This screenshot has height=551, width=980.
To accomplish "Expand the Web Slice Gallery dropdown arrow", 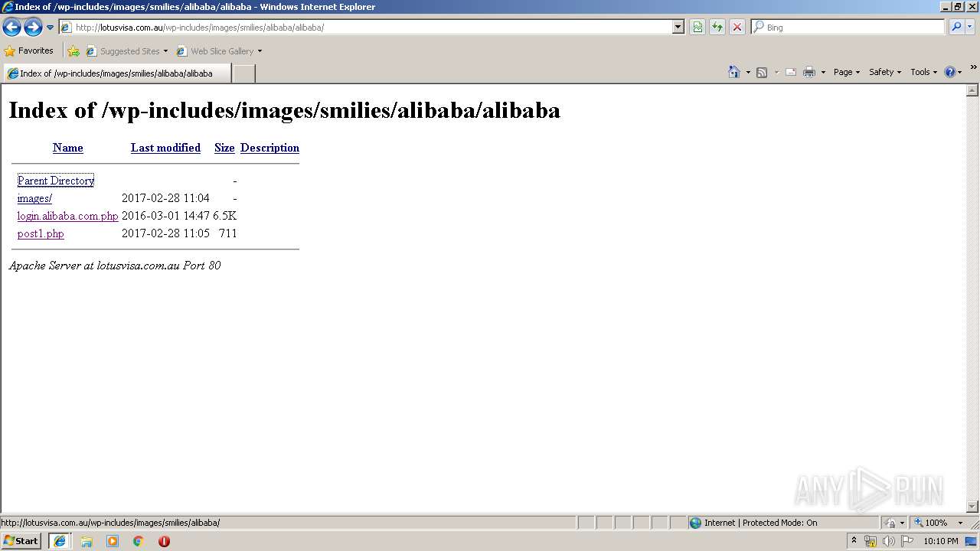I will [x=260, y=51].
